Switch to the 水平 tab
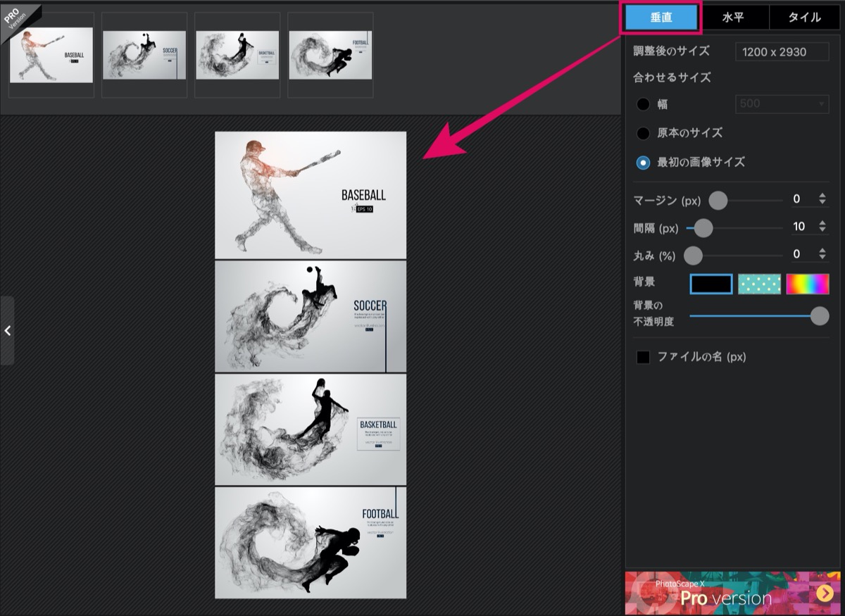The width and height of the screenshot is (845, 616). pos(734,18)
